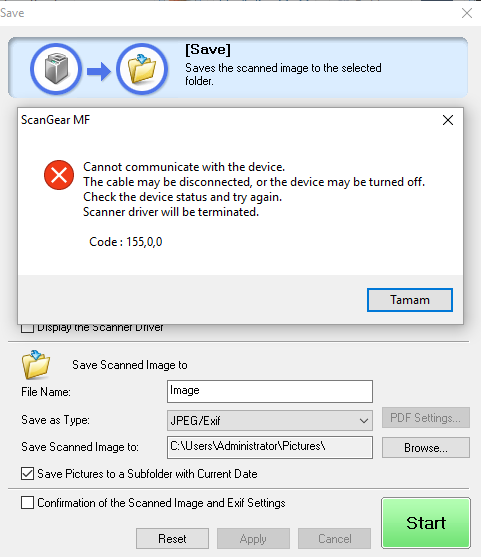
Task: Dismiss the error with the Tamam button
Action: tap(410, 300)
